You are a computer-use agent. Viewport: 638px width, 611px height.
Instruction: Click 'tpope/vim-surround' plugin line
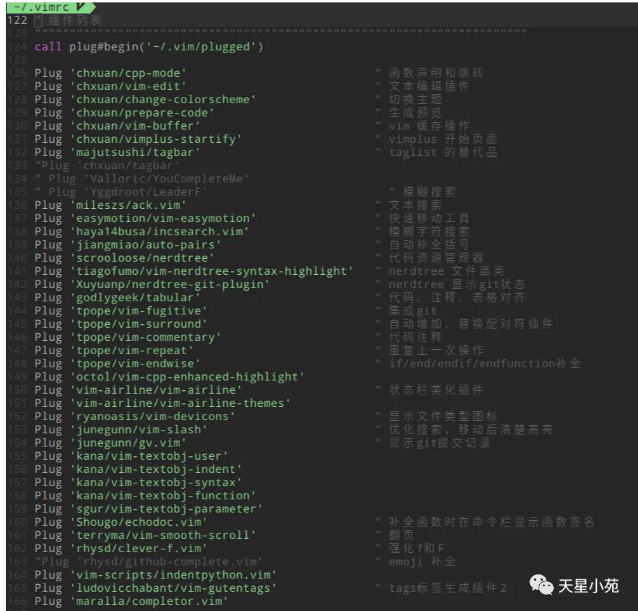point(121,324)
